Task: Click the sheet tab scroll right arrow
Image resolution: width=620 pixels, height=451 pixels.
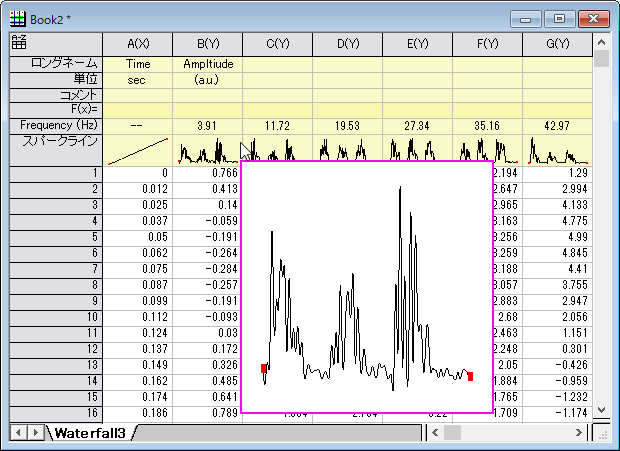Action: point(35,432)
